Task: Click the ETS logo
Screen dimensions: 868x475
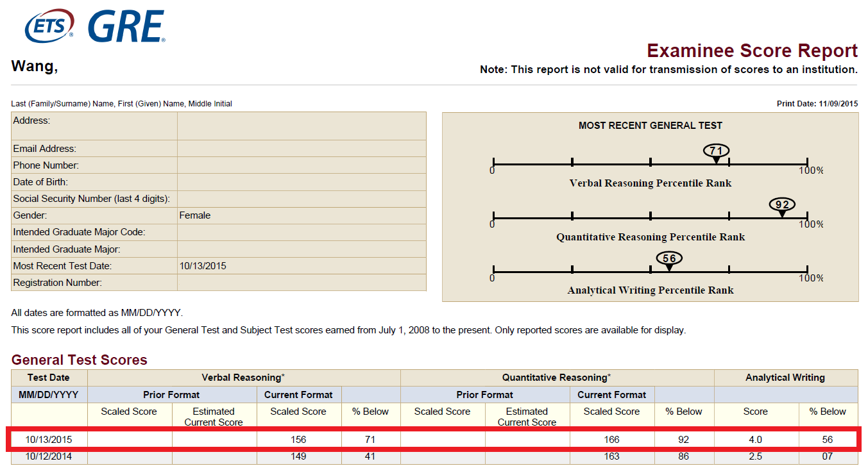Action: (48, 26)
